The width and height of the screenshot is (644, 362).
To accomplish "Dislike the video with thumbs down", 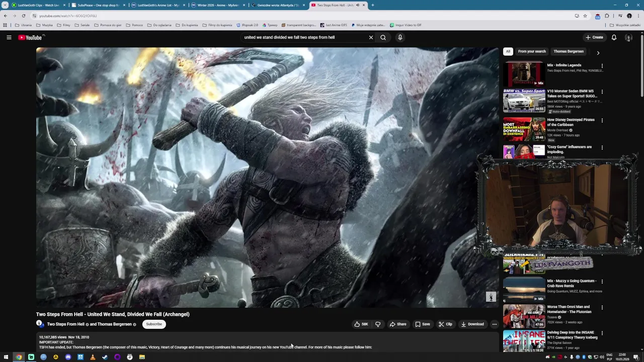I will (378, 324).
